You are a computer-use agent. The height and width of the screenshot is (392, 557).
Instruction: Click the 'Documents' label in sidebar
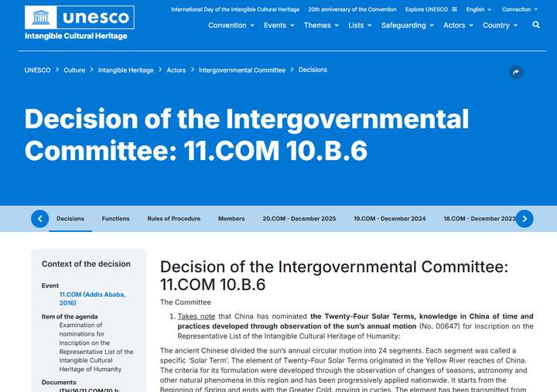[59, 383]
